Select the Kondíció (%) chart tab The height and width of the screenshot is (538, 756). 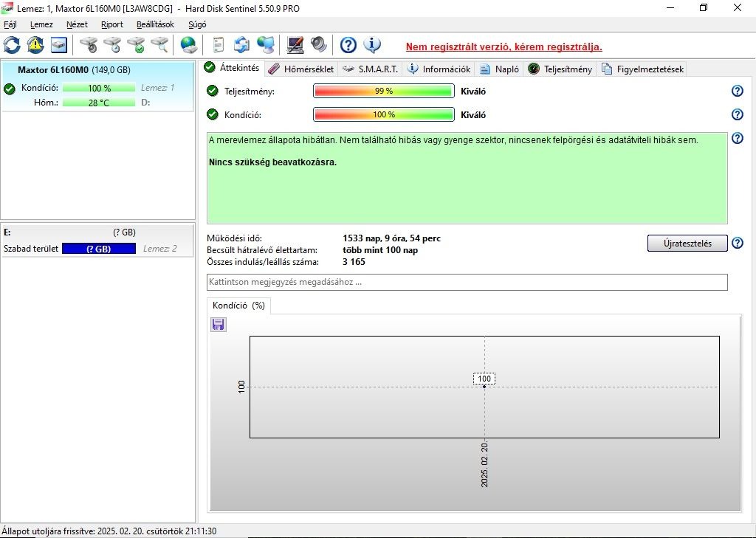(238, 306)
